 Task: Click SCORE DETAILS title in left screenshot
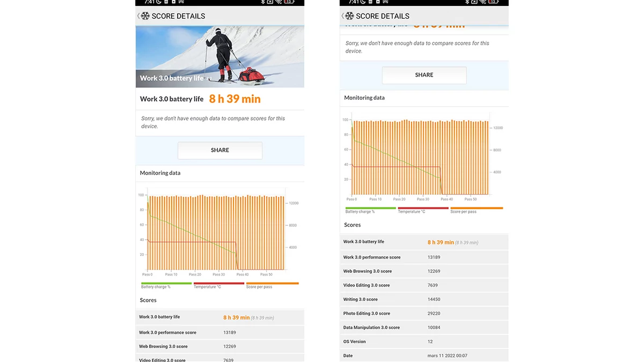click(178, 16)
